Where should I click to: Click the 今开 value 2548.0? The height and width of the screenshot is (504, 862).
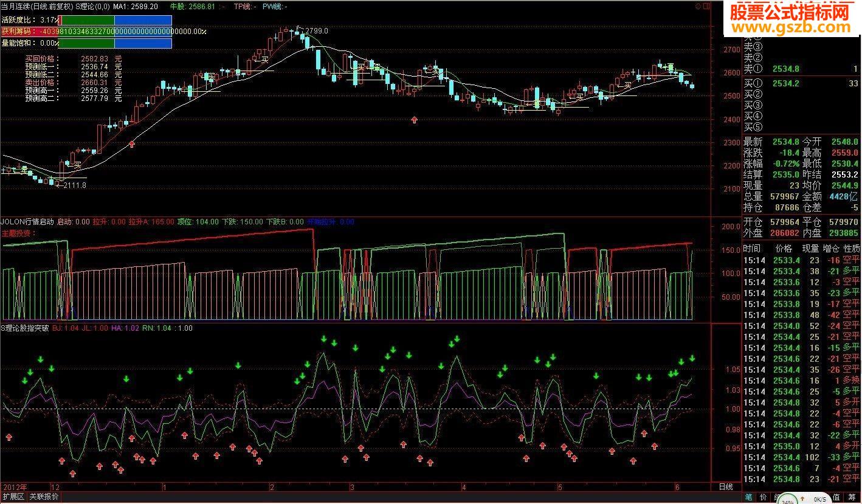point(846,142)
